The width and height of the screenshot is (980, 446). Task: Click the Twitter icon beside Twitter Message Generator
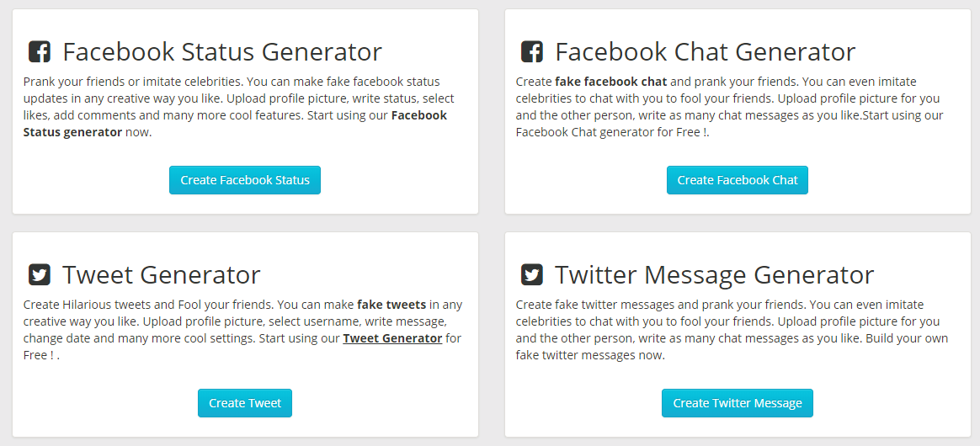click(532, 275)
